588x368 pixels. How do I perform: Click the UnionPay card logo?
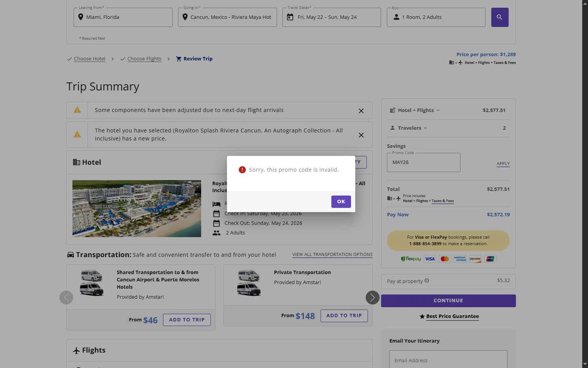pos(490,259)
